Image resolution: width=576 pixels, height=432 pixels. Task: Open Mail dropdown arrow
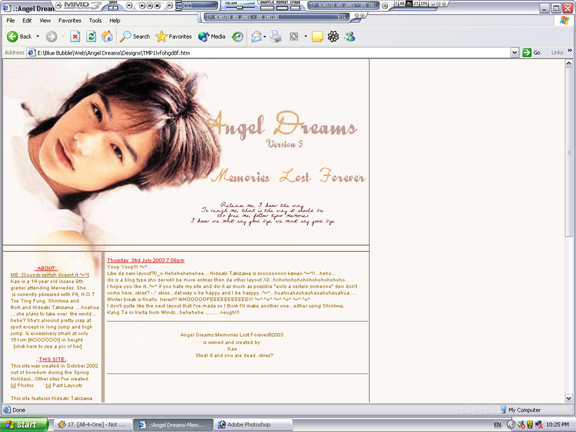(265, 36)
